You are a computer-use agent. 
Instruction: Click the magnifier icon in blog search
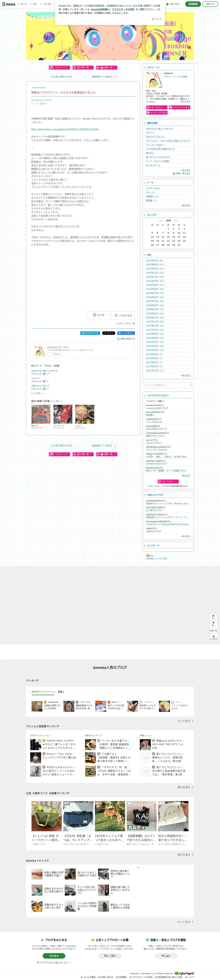(x=191, y=385)
